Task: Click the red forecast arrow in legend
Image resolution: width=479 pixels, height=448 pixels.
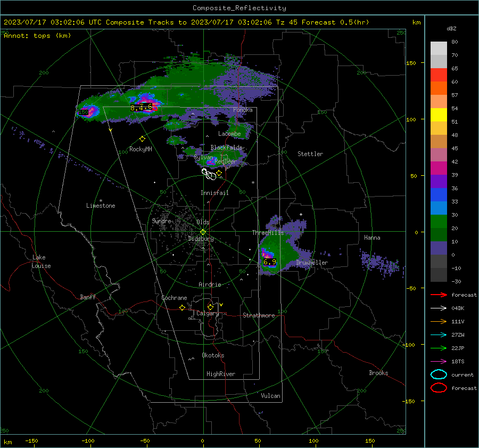Action: pos(439,295)
